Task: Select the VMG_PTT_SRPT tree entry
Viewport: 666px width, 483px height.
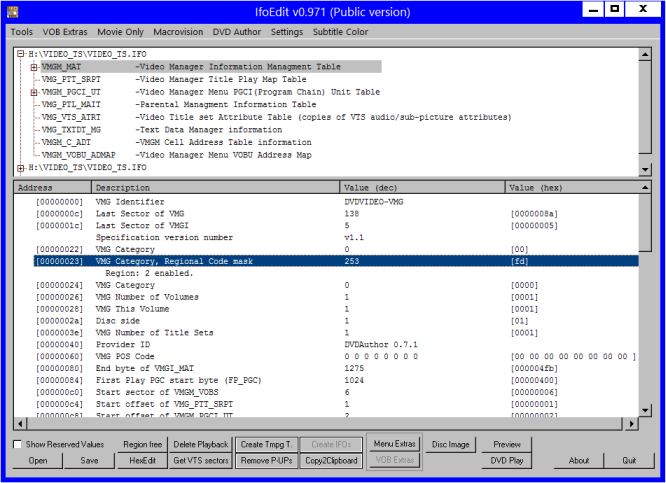Action: [x=71, y=79]
